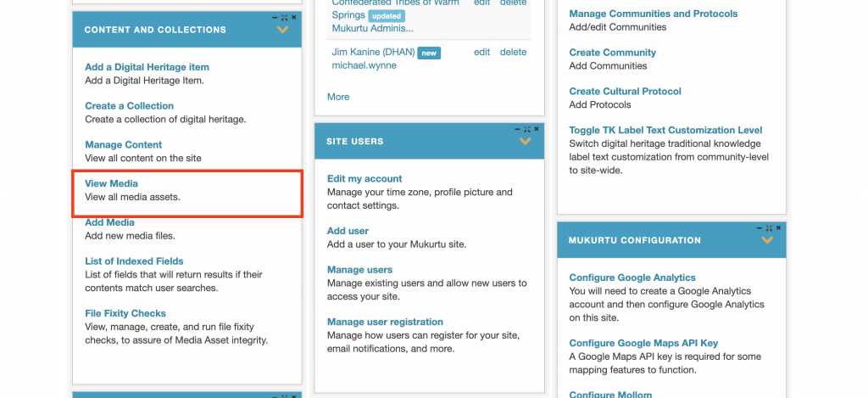
Task: Open the Create Community link
Action: coord(612,53)
